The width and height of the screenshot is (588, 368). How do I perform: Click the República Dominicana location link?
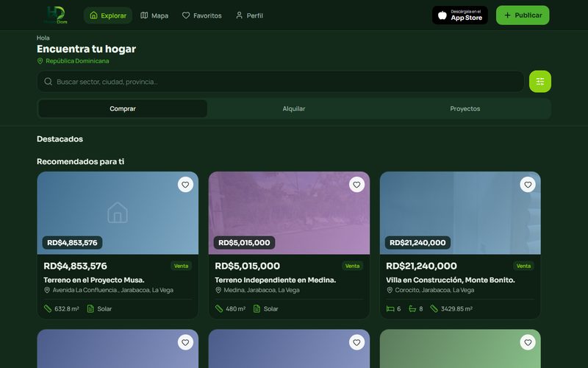[x=77, y=61]
